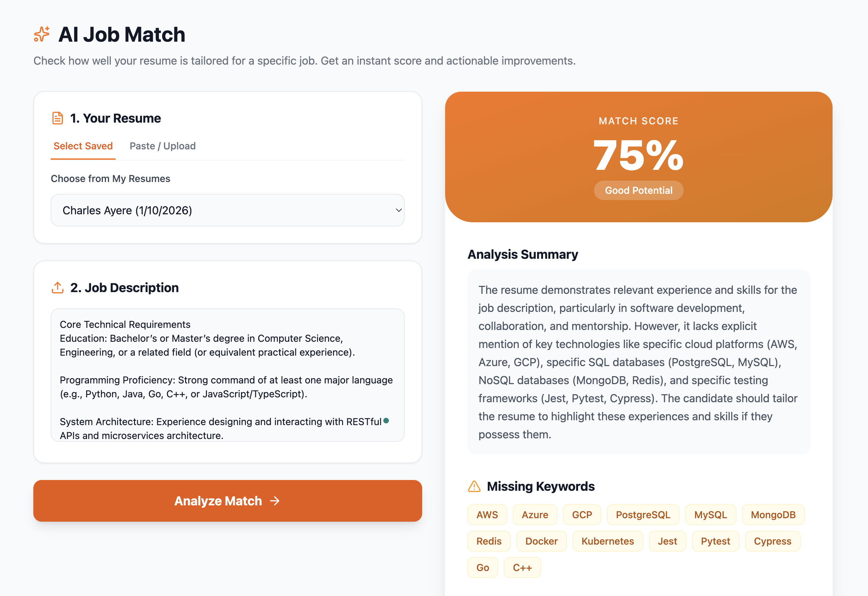Switch to the Select Saved tab
This screenshot has width=868, height=596.
(x=83, y=146)
